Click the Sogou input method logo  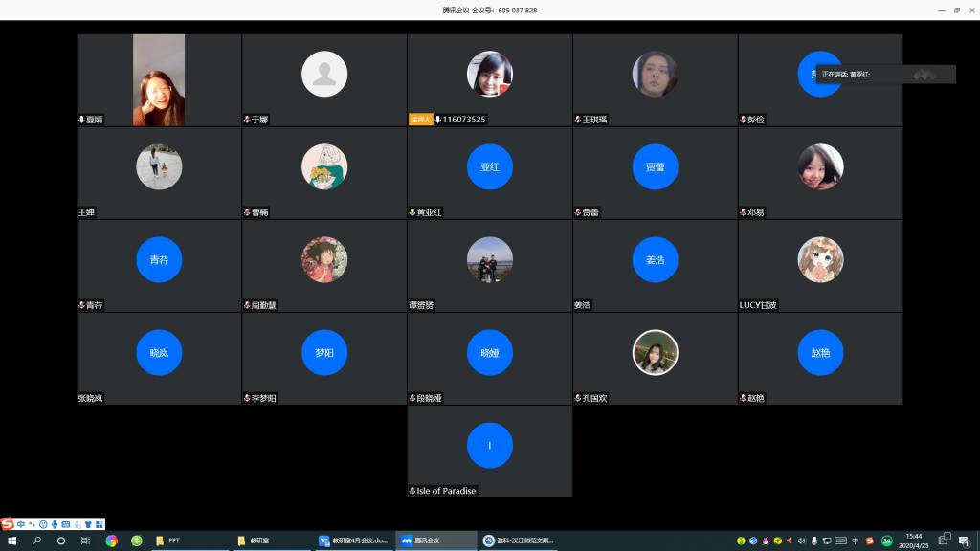pos(8,523)
